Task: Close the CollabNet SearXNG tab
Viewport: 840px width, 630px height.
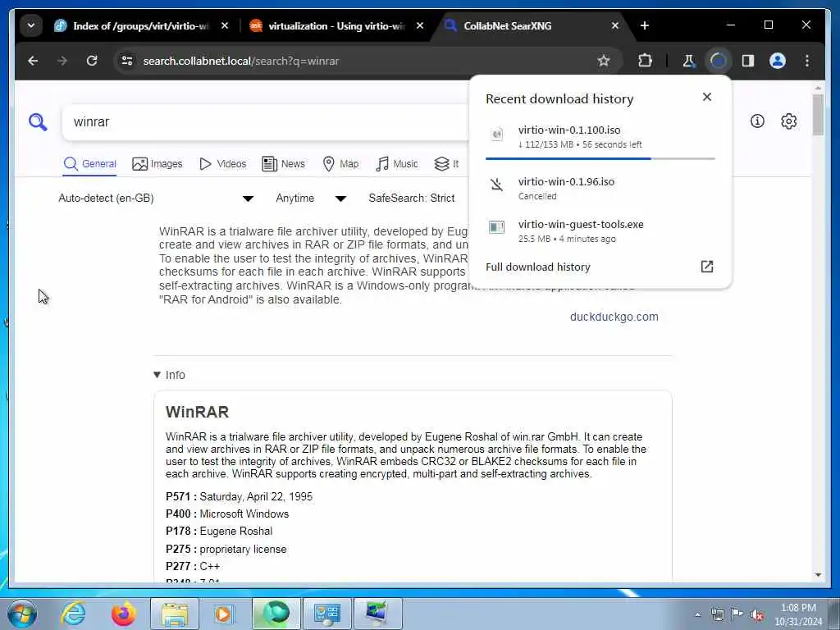Action: point(615,25)
